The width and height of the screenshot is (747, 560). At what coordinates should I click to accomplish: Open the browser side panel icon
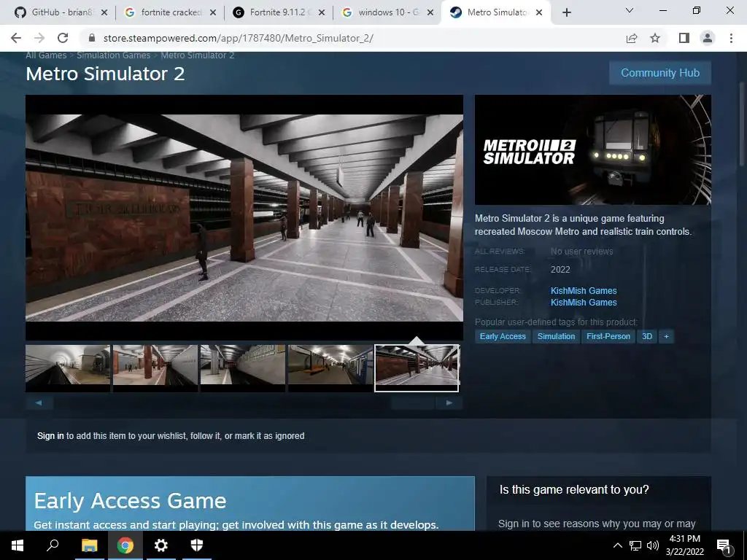[684, 38]
